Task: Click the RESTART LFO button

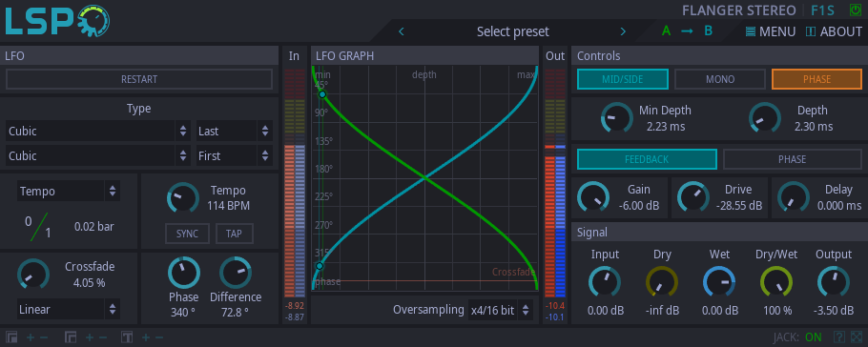Action: [x=139, y=79]
